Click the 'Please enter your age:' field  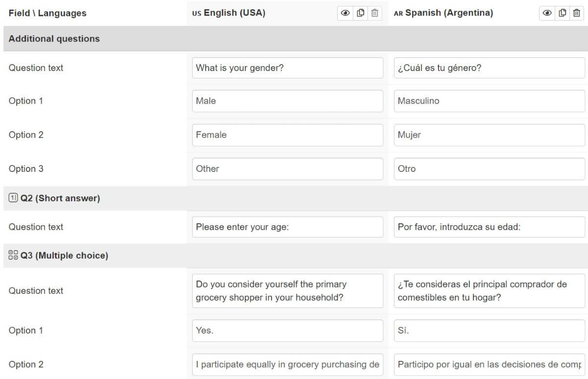[288, 227]
